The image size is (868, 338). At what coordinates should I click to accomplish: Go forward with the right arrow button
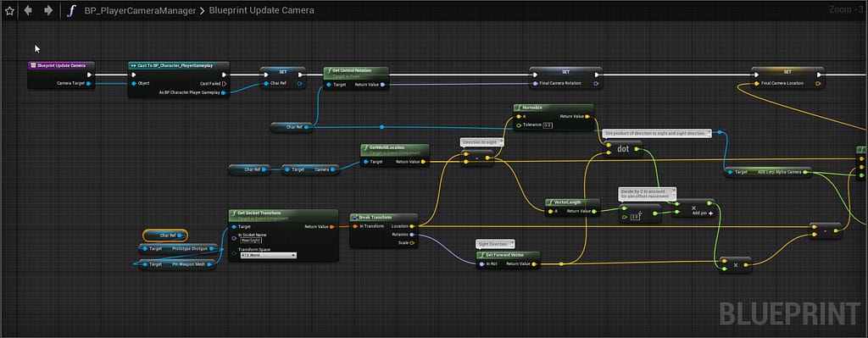tap(48, 10)
